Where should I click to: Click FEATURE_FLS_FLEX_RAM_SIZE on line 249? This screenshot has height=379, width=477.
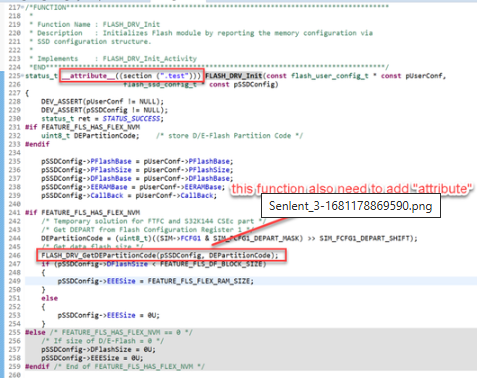(x=199, y=281)
